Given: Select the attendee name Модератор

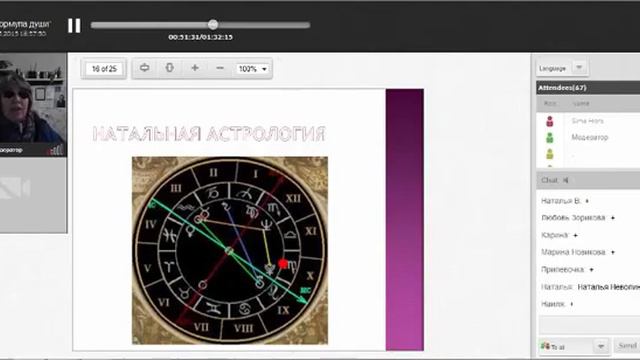Looking at the screenshot, I should click(x=590, y=138).
